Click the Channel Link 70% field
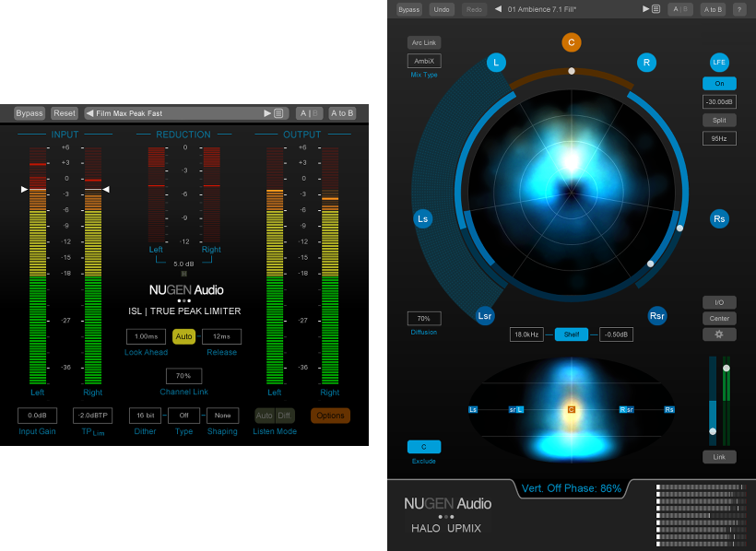The width and height of the screenshot is (756, 551). 183,376
